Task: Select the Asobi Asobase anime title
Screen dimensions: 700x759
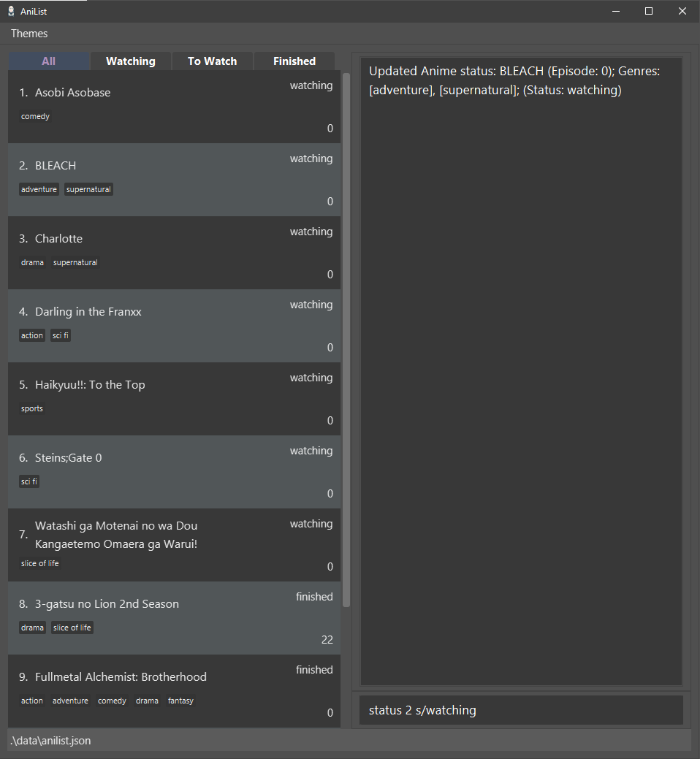Action: pyautogui.click(x=72, y=93)
